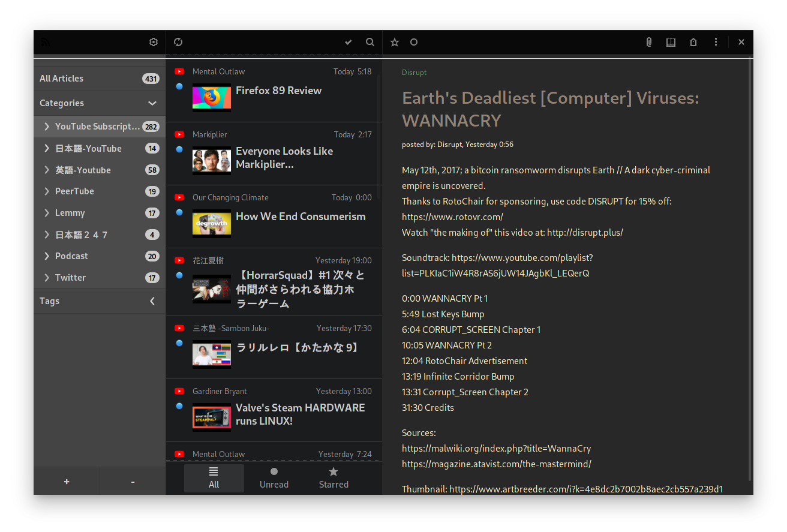Image resolution: width=787 pixels, height=532 pixels.
Task: Switch to the All articles tab
Action: click(x=214, y=478)
